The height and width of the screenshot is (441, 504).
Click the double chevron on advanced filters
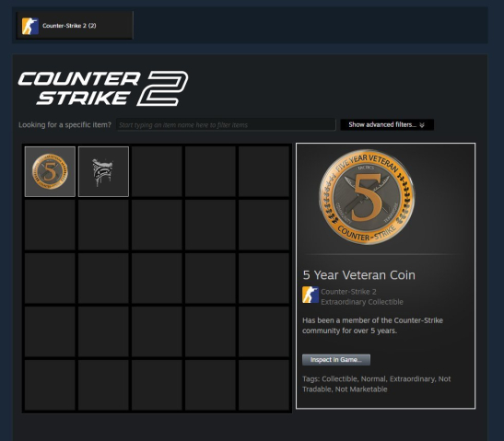tap(422, 125)
